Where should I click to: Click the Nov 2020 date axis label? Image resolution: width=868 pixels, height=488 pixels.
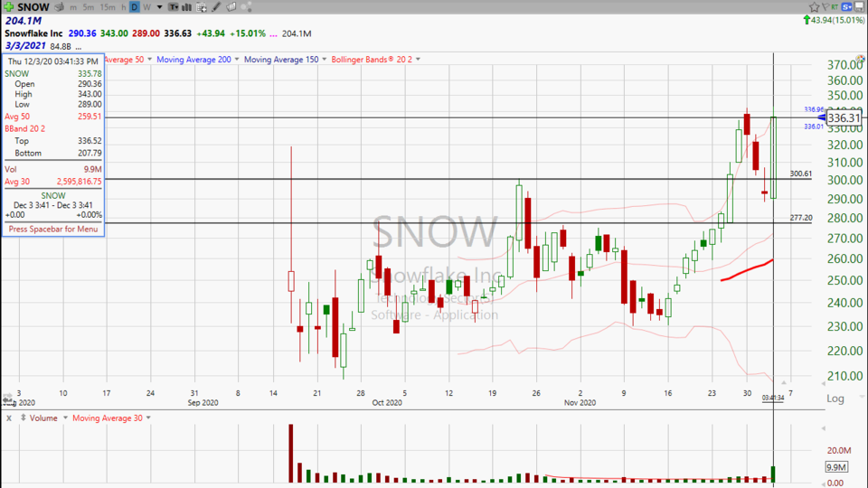[x=580, y=403]
